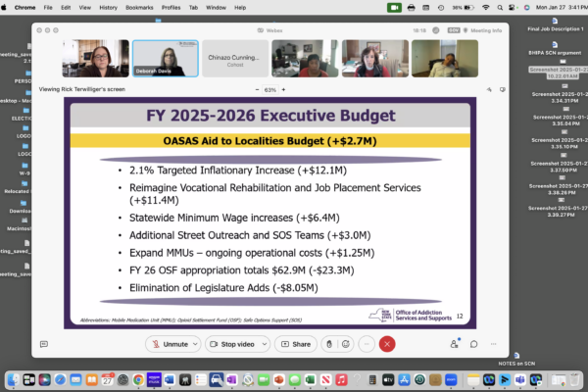Open the History menu
The height and width of the screenshot is (392, 588).
tap(109, 8)
